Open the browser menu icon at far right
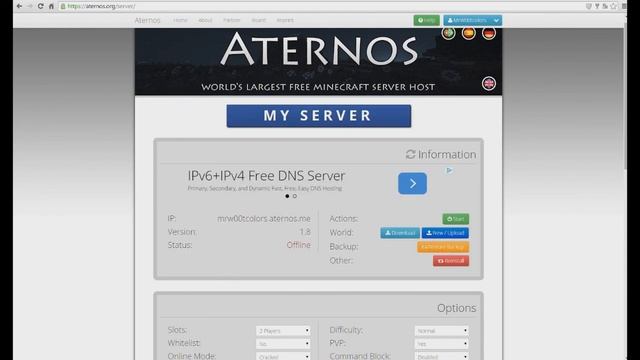The width and height of the screenshot is (640, 360). (x=624, y=6)
